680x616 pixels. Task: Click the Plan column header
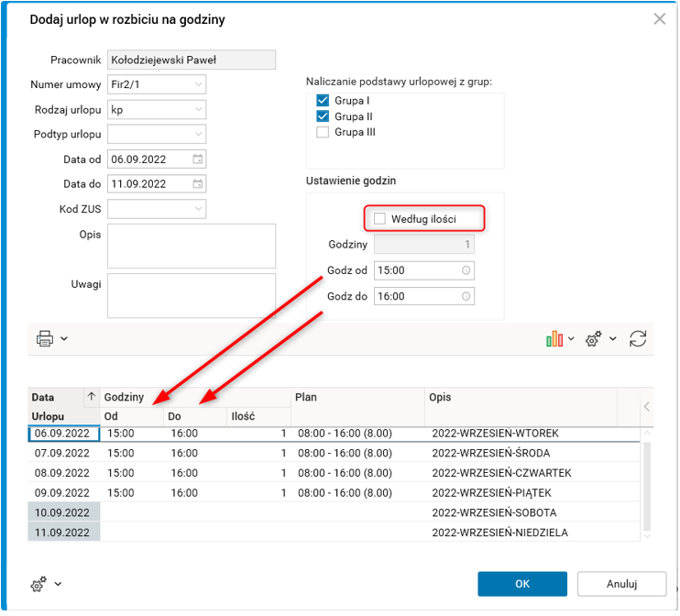[x=357, y=406]
